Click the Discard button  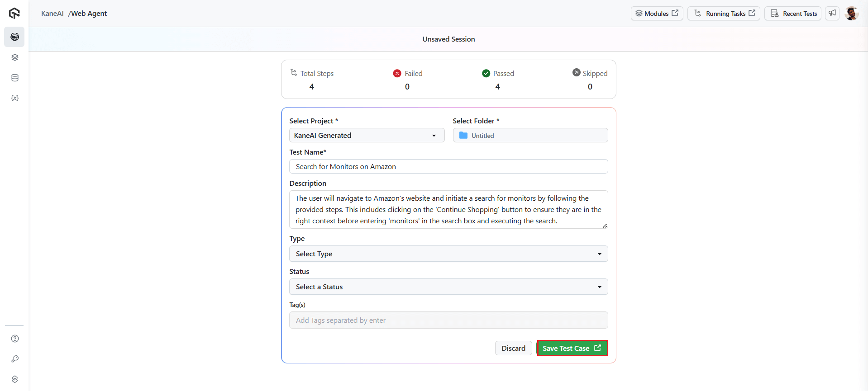pos(513,348)
